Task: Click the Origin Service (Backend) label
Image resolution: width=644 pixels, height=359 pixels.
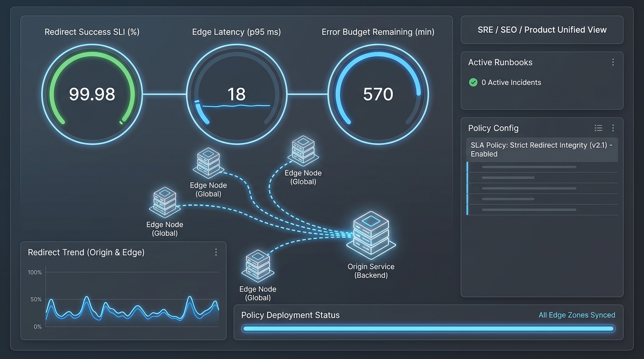Action: (x=371, y=271)
